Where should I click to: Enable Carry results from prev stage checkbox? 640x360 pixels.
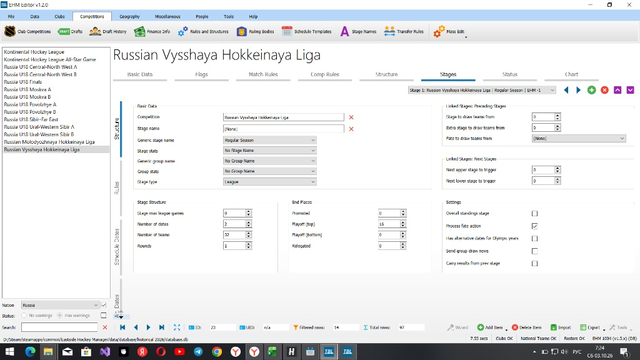(535, 264)
